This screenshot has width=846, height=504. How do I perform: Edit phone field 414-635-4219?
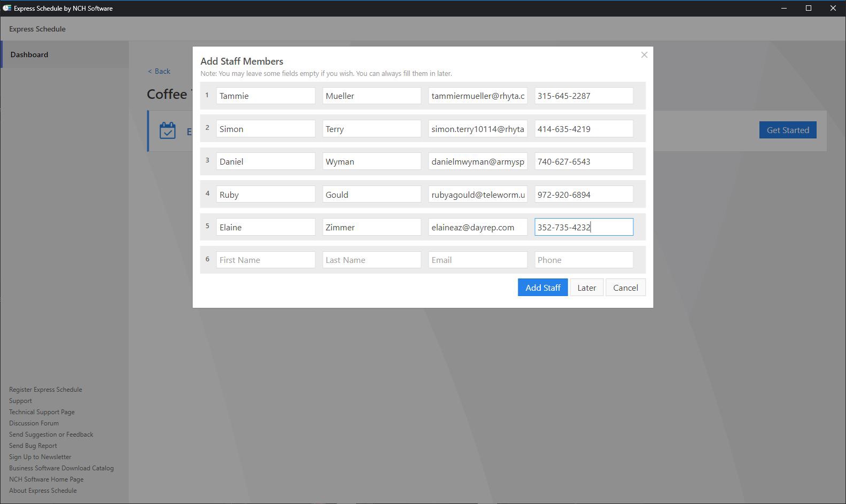tap(584, 129)
